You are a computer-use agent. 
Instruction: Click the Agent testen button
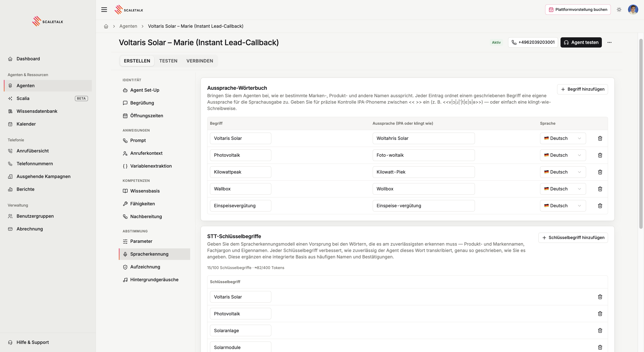pyautogui.click(x=581, y=43)
